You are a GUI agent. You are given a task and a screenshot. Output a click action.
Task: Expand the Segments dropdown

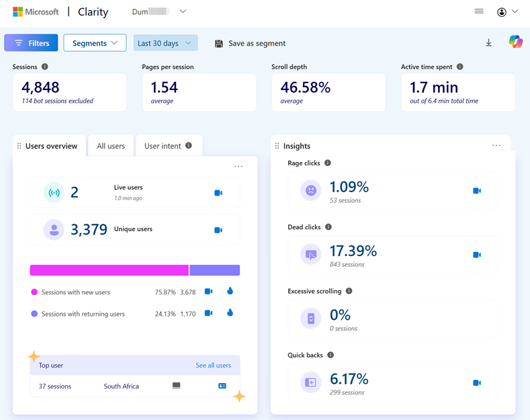[95, 43]
